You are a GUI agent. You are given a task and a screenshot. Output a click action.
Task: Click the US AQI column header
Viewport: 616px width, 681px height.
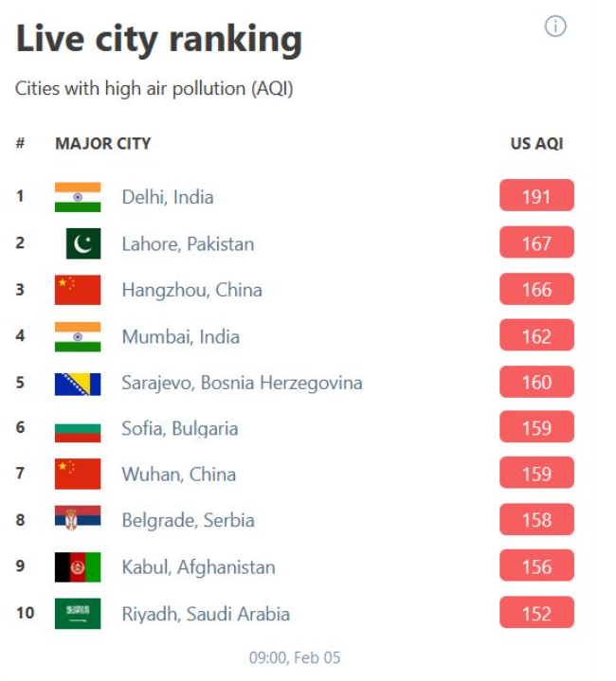coord(537,144)
